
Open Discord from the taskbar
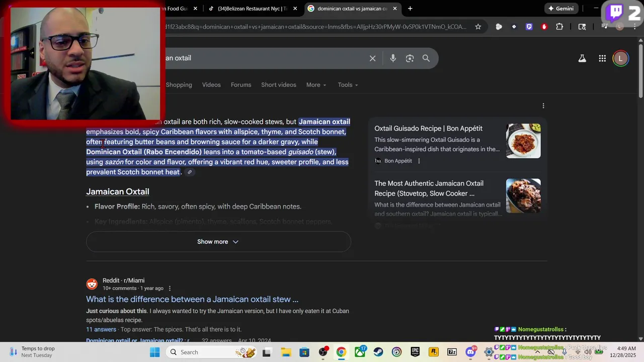coord(471,352)
